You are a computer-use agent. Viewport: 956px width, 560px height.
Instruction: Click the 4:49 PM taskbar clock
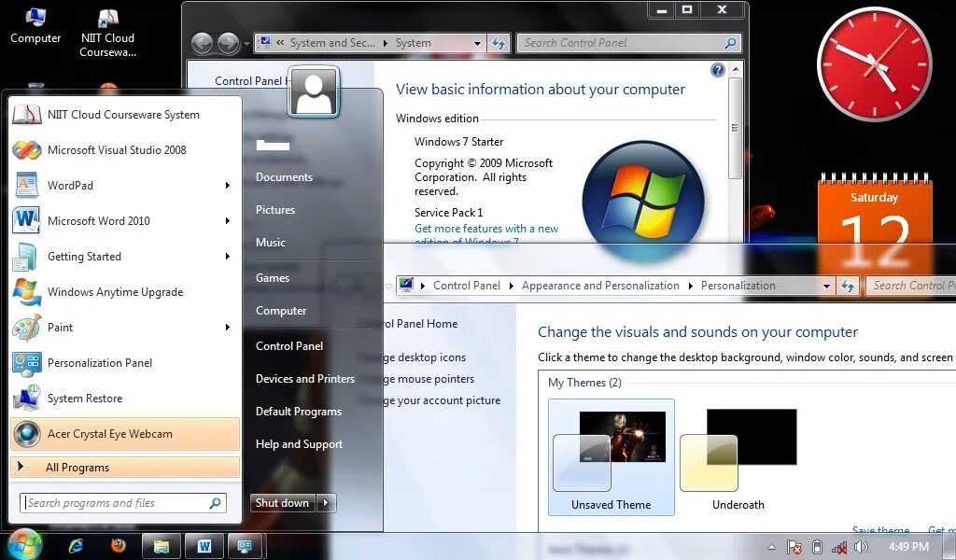tap(908, 547)
